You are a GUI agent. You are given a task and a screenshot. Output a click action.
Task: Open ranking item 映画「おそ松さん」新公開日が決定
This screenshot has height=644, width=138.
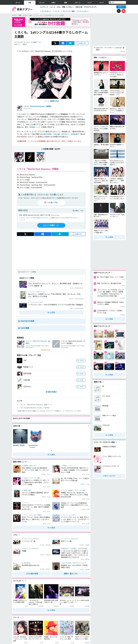click(109, 283)
